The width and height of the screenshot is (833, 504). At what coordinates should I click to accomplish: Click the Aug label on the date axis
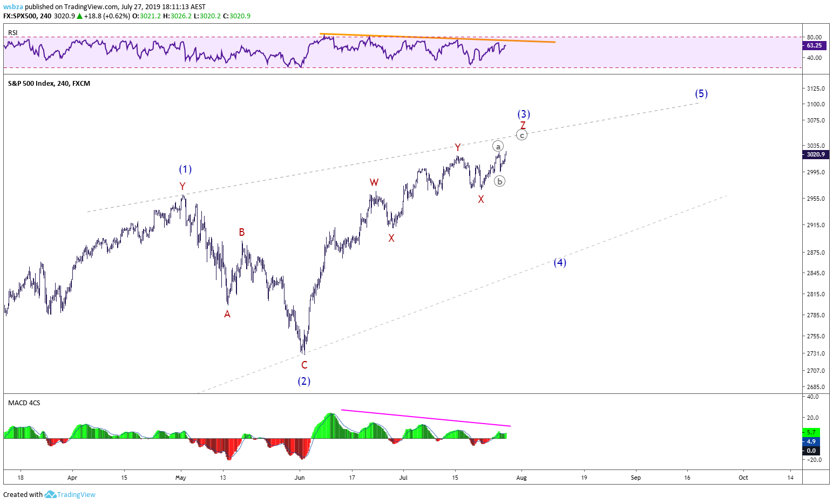click(522, 478)
